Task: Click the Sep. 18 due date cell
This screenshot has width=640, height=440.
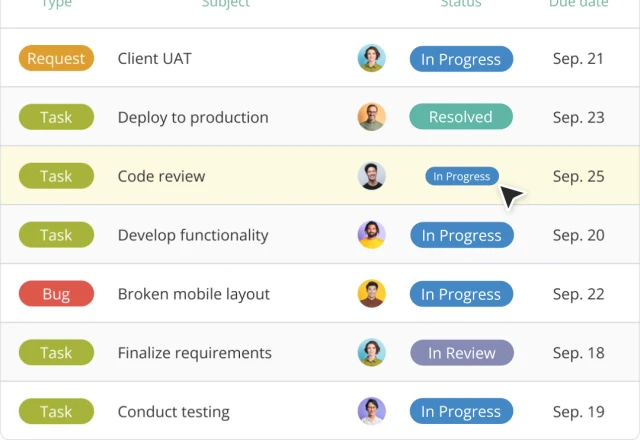Action: tap(578, 353)
